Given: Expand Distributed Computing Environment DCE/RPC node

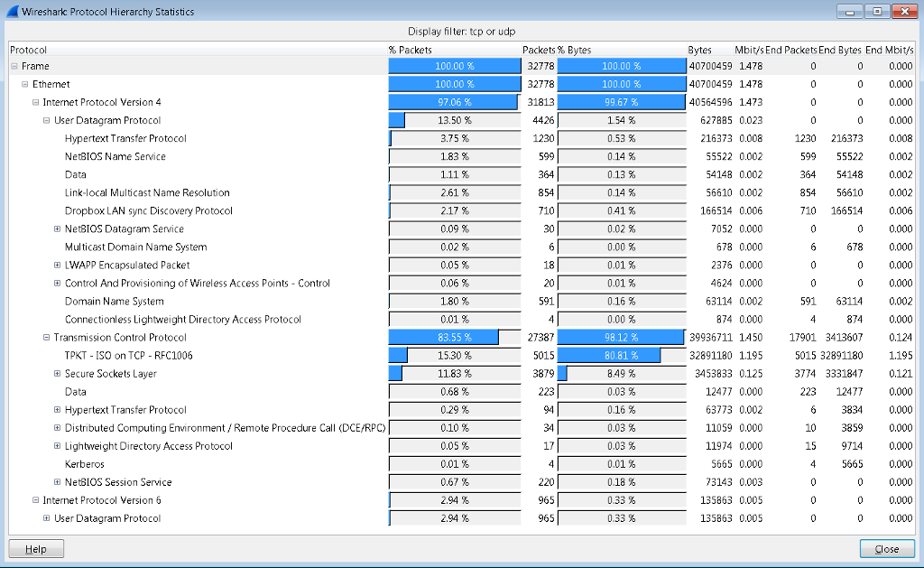Looking at the screenshot, I should [57, 428].
